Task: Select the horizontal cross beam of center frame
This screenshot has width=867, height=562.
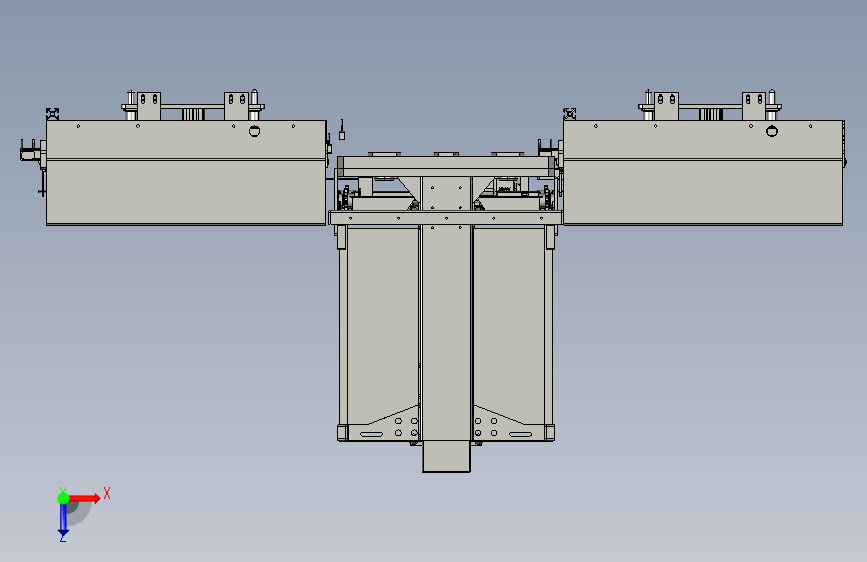Action: click(446, 218)
